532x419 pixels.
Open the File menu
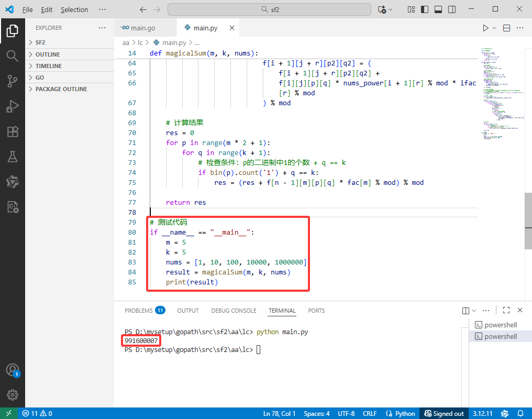[27, 9]
